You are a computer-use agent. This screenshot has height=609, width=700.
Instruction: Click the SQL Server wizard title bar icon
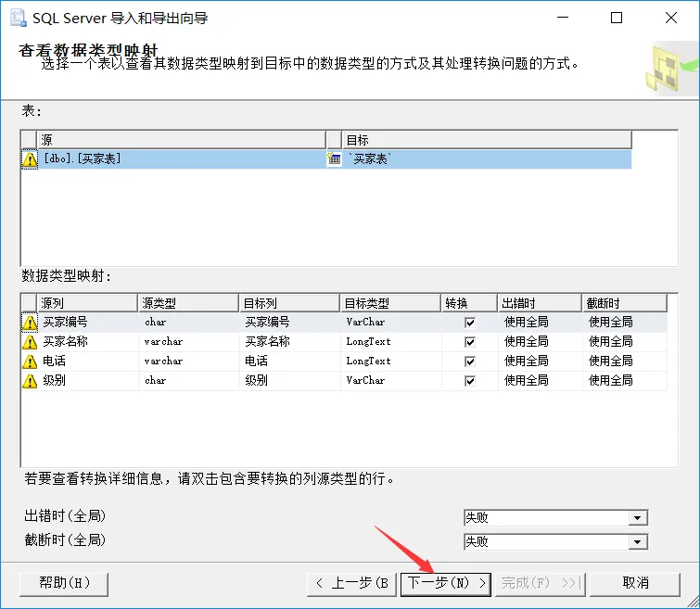pos(18,18)
